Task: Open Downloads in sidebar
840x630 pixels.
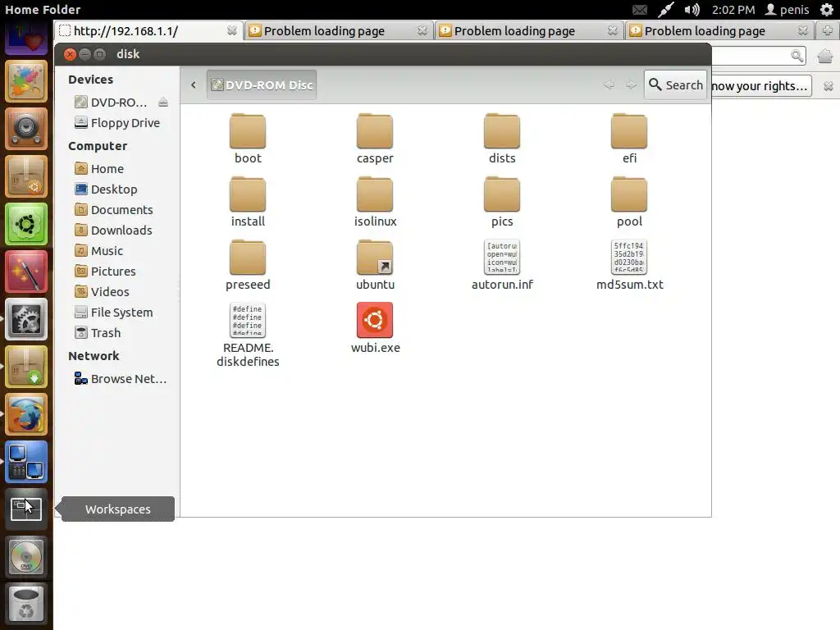Action: pos(113,231)
